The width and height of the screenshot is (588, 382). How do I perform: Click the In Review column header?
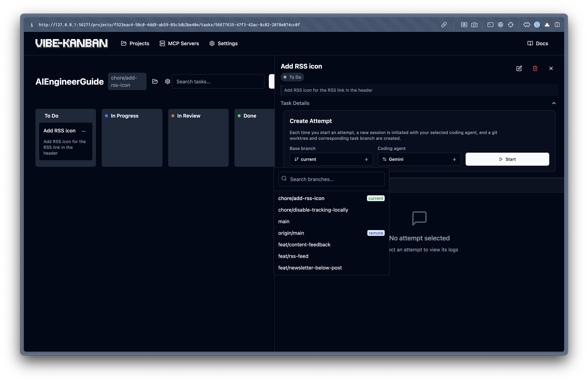(189, 116)
